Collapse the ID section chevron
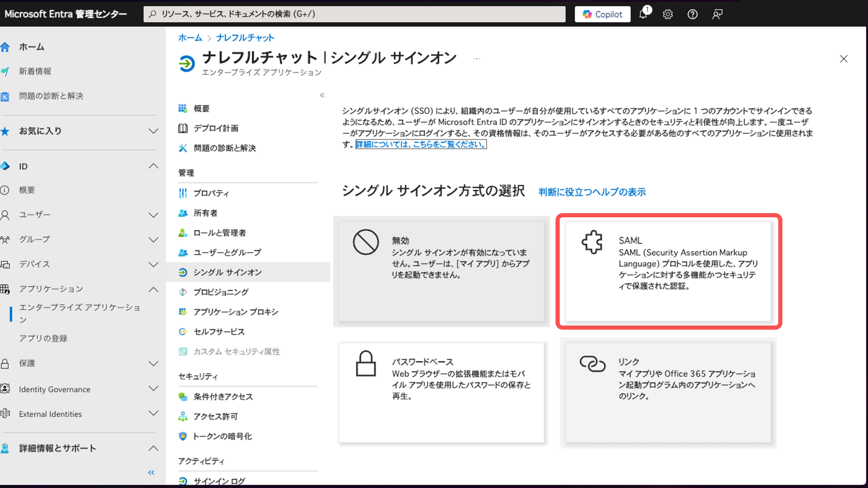 [154, 166]
